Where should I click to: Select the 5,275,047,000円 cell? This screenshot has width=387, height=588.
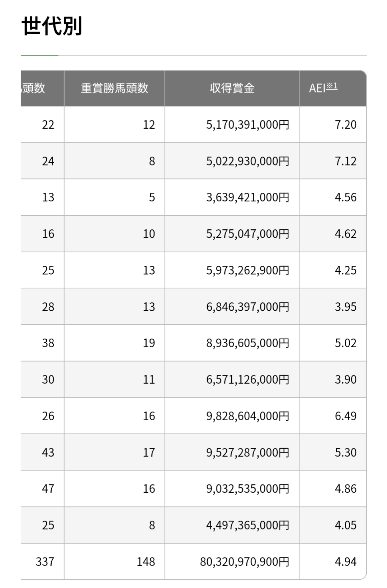(232, 234)
